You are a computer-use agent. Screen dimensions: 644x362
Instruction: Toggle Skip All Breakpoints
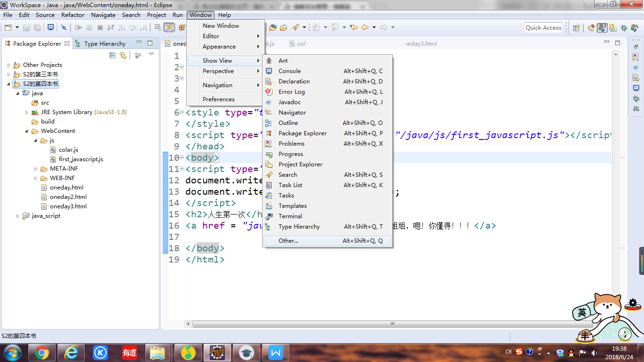pyautogui.click(x=64, y=27)
